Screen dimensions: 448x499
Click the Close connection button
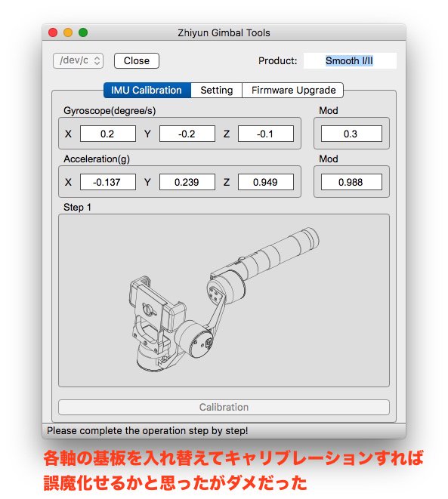coord(137,60)
